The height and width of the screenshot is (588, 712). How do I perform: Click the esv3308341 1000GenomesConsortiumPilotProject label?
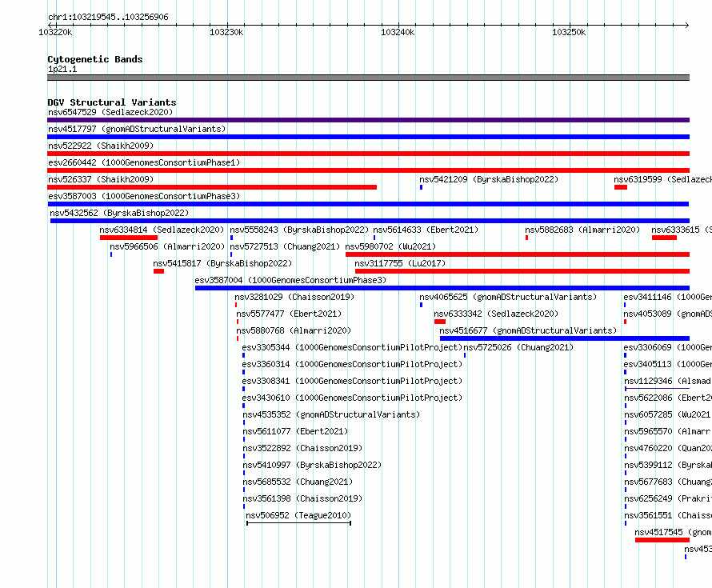pyautogui.click(x=352, y=381)
